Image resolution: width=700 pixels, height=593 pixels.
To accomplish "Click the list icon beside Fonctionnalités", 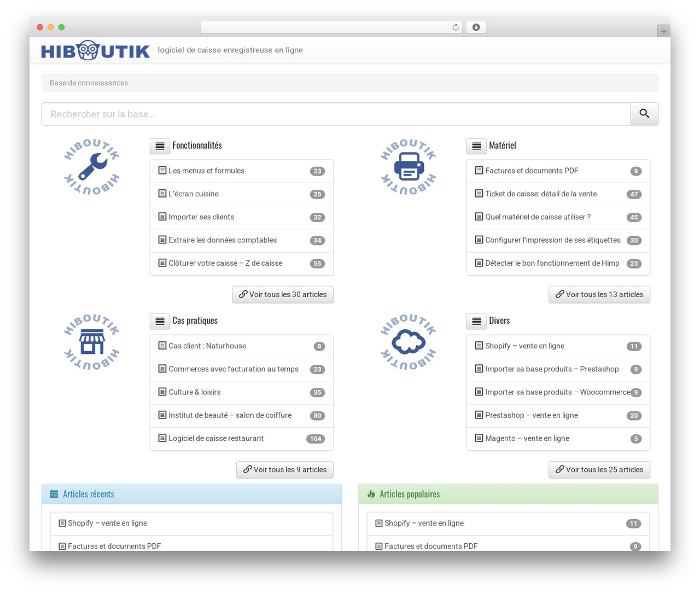I will pyautogui.click(x=160, y=146).
